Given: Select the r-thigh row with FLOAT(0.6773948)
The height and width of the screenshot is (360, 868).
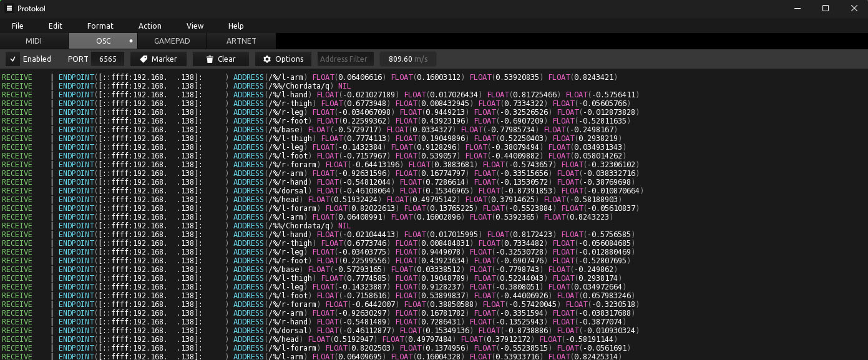Looking at the screenshot, I should (317, 104).
